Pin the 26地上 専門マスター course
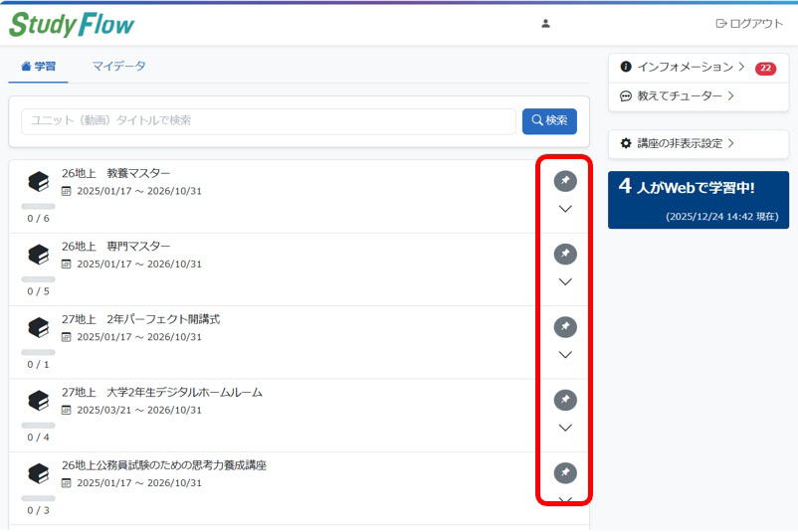 (x=565, y=254)
